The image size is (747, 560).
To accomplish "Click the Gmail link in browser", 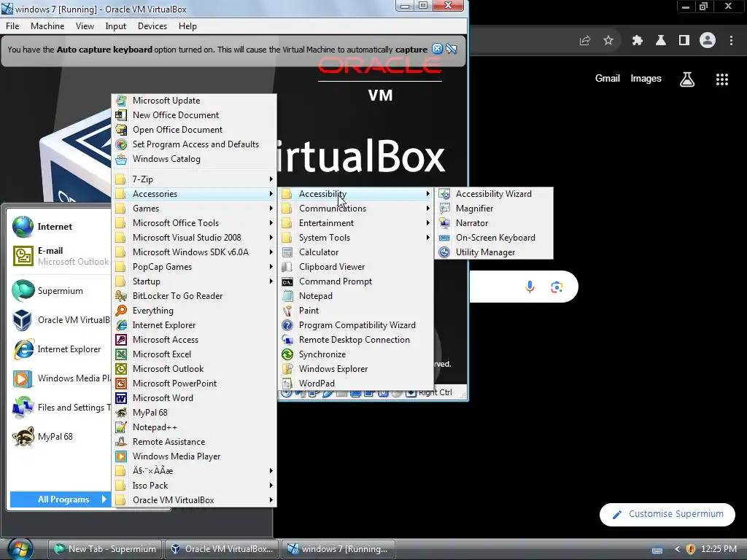I will point(608,79).
